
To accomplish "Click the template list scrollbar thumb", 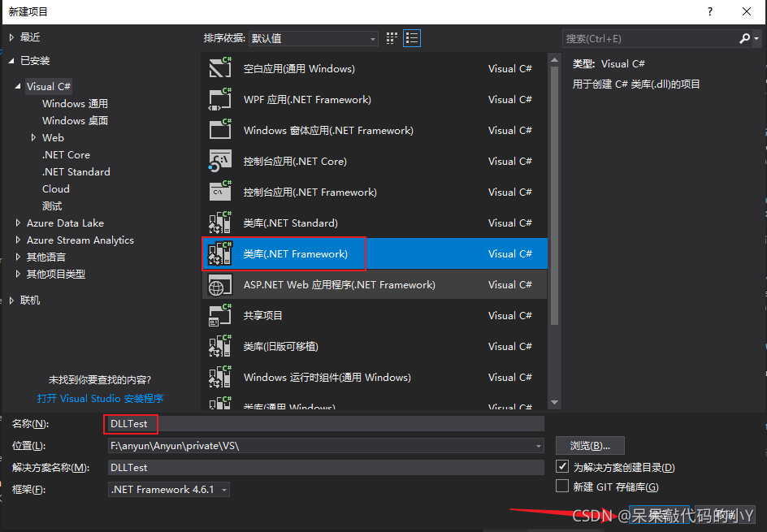I will [x=554, y=196].
